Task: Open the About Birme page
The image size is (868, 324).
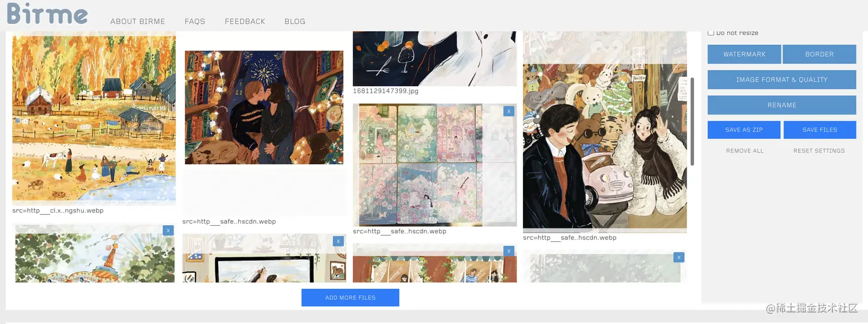Action: pyautogui.click(x=138, y=21)
